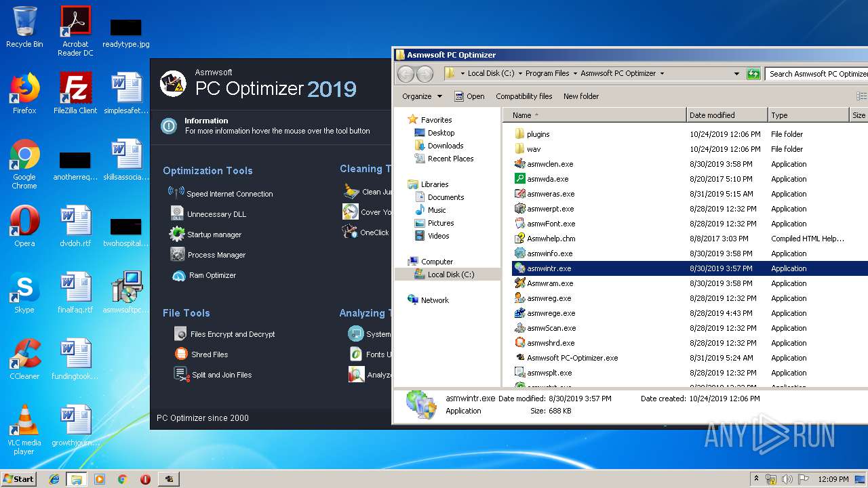The width and height of the screenshot is (868, 488).
Task: Open Music library in navigation pane
Action: coord(430,210)
